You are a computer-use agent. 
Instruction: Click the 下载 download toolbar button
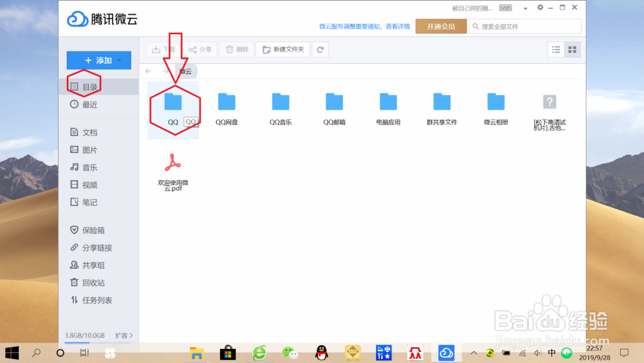click(164, 50)
